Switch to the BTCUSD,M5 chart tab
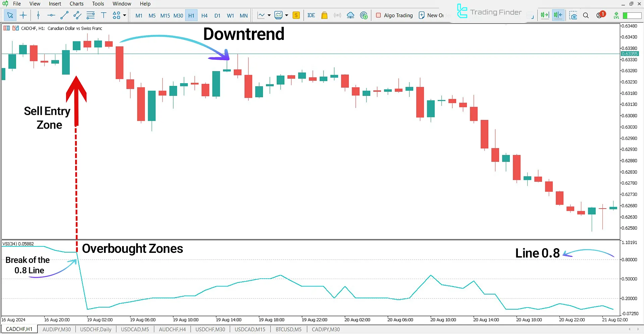 [x=288, y=329]
